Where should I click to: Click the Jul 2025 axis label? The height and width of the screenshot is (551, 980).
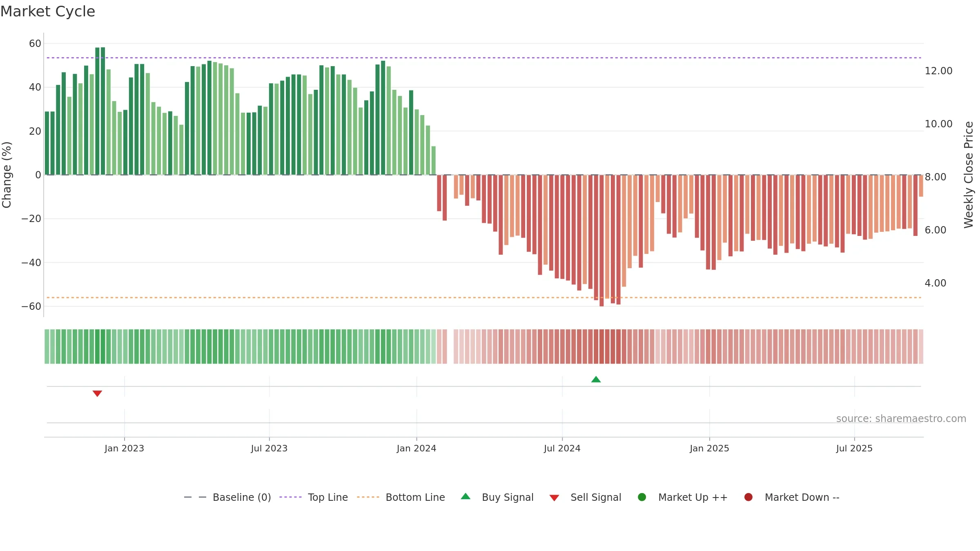coord(854,449)
